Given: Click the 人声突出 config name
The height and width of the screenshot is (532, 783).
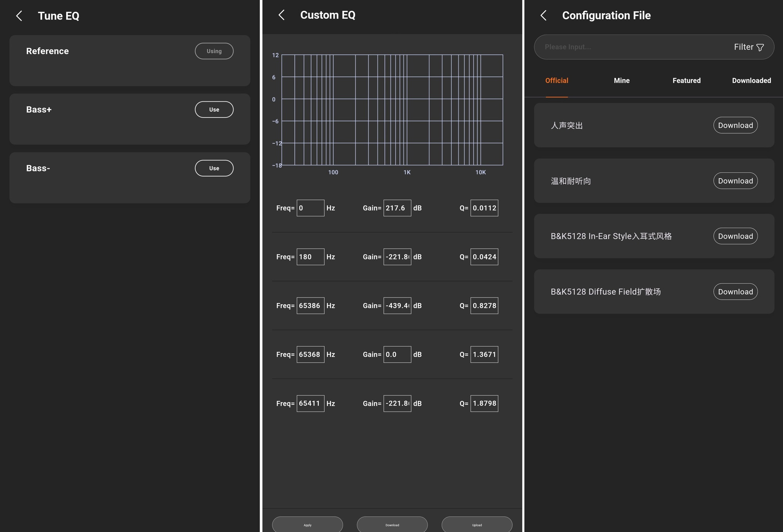Looking at the screenshot, I should [567, 126].
